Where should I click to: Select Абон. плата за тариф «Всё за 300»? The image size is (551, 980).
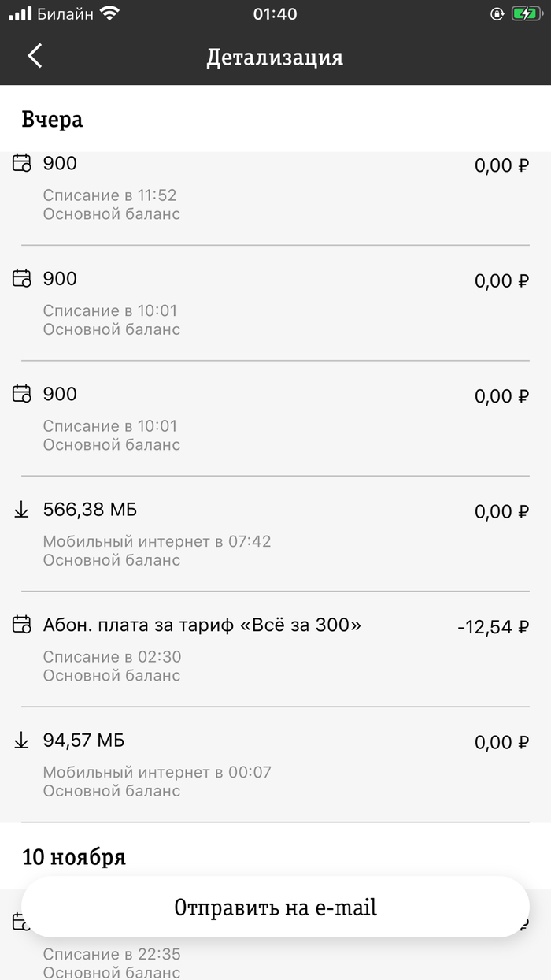click(202, 625)
